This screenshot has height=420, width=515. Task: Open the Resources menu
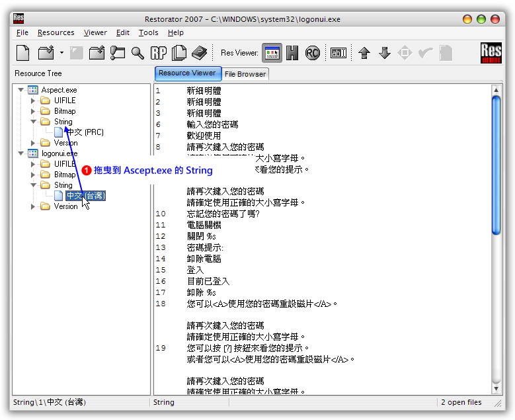56,32
